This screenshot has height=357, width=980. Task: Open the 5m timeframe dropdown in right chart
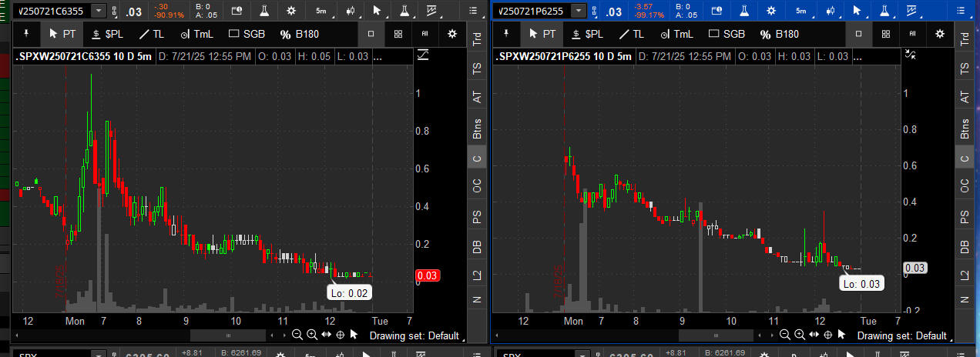click(802, 11)
